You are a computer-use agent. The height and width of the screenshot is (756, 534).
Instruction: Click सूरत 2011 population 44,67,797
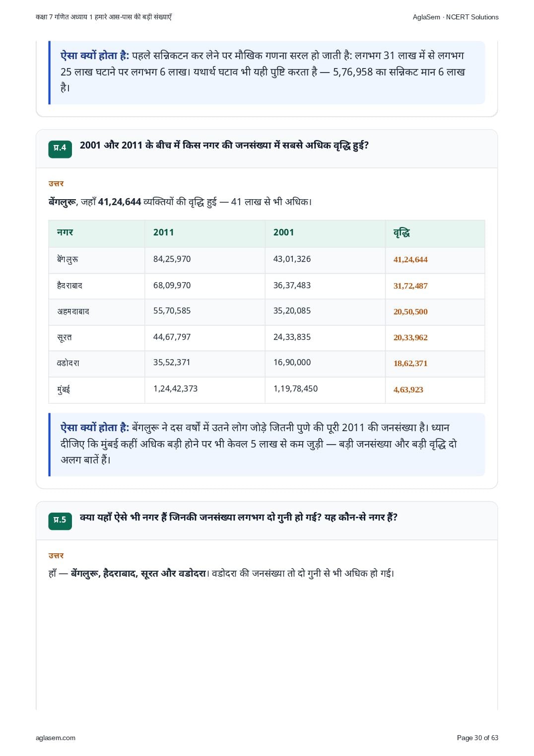pyautogui.click(x=172, y=337)
